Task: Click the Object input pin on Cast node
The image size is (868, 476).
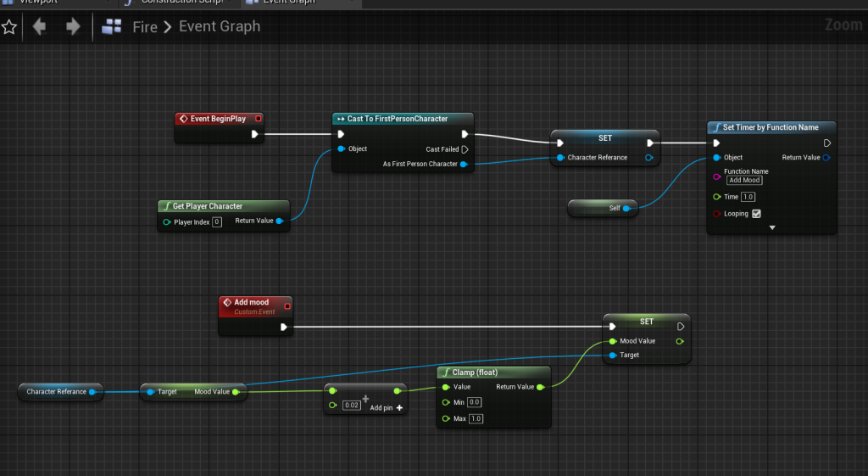Action: pyautogui.click(x=342, y=148)
